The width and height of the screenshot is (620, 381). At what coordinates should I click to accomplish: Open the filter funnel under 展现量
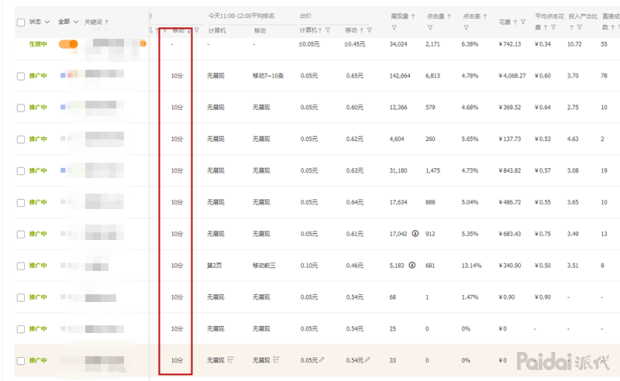(394, 28)
